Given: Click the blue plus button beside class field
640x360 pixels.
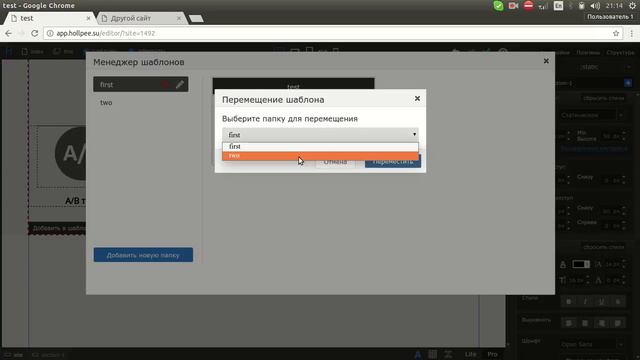Looking at the screenshot, I should (628, 83).
